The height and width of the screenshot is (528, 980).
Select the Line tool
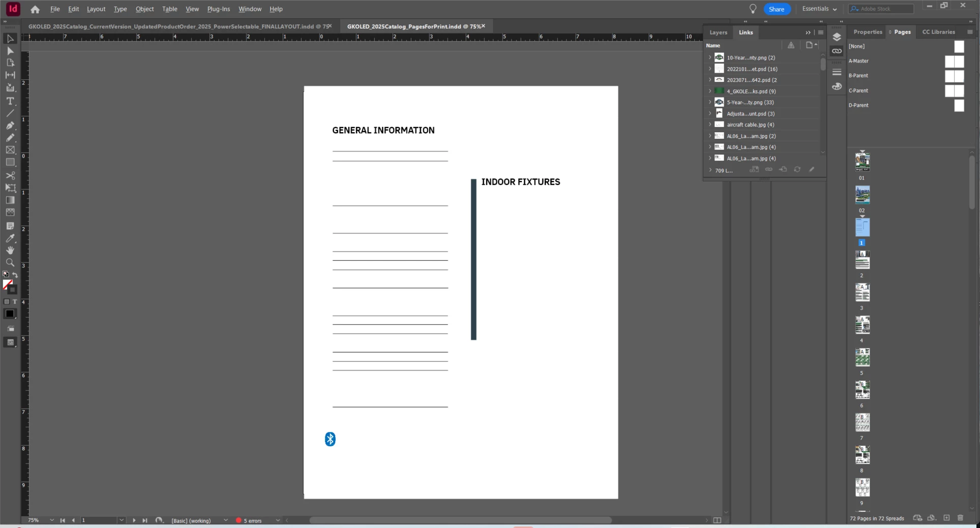pos(10,113)
